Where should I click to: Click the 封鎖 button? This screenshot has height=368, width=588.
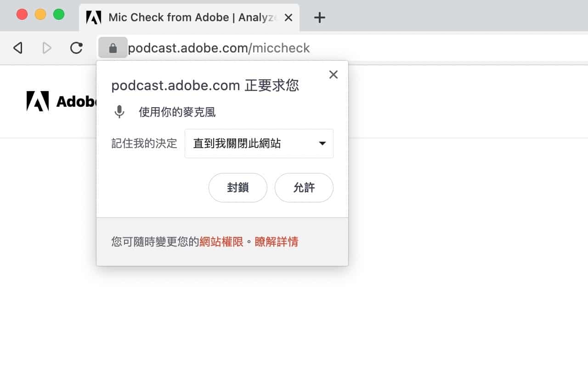coord(238,188)
